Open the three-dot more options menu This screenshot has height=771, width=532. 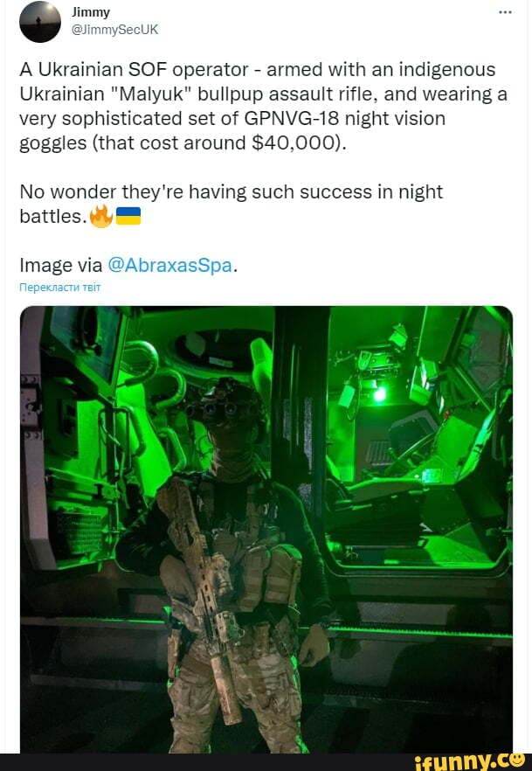[x=505, y=12]
